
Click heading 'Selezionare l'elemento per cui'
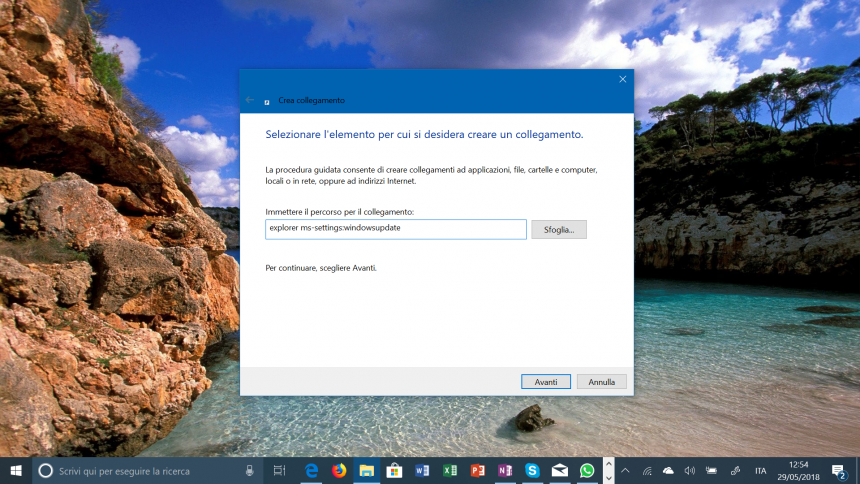[424, 134]
